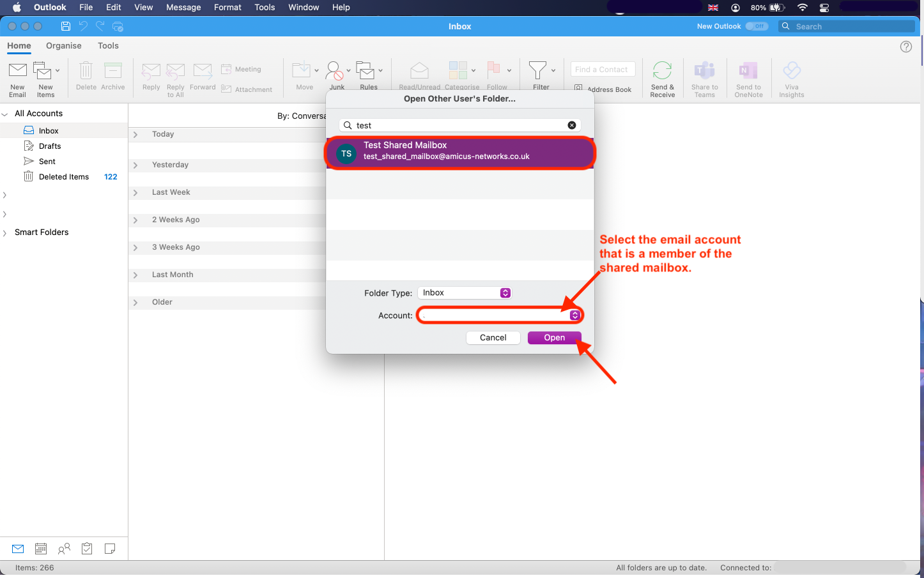Image resolution: width=924 pixels, height=578 pixels.
Task: Expand the 2 Weeks Ago group
Action: 135,220
